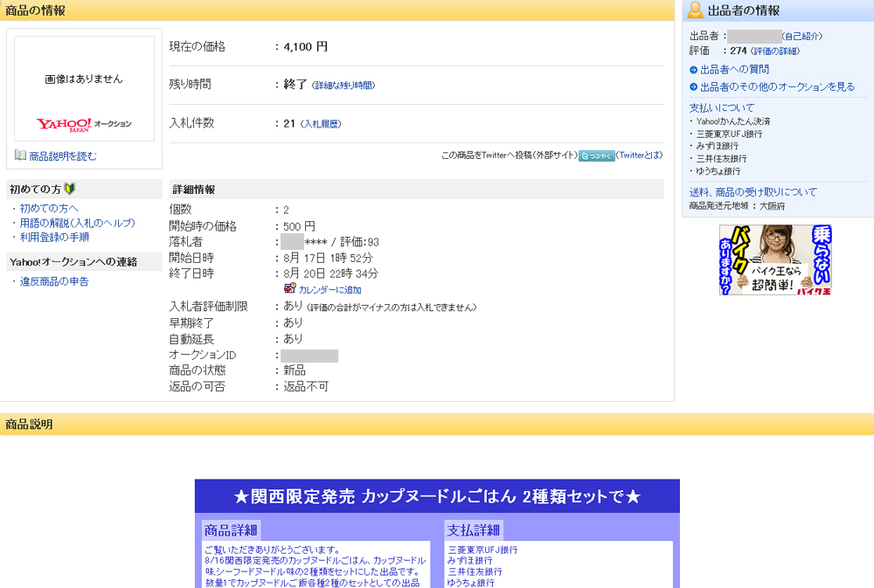Image resolution: width=874 pixels, height=588 pixels.
Task: Click the 詳細情報 section header
Action: 416,190
